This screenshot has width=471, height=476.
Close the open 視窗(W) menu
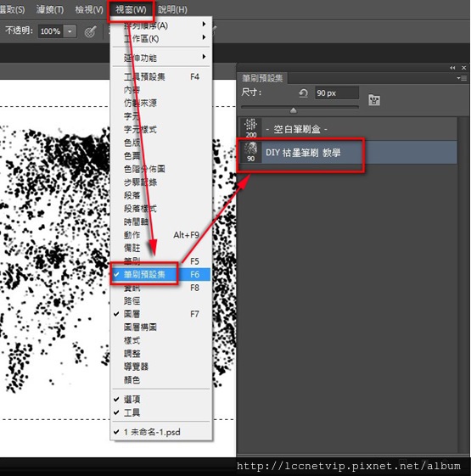point(131,9)
